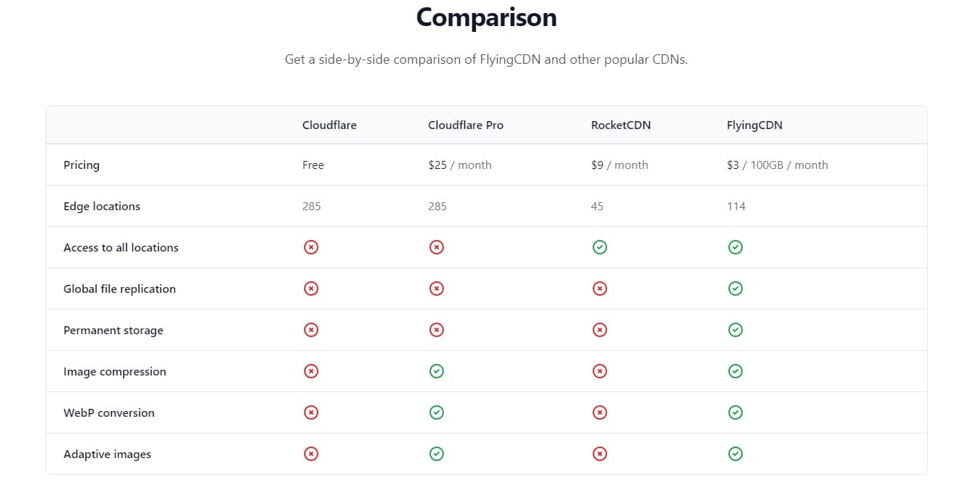Click Cloudflare's red X for Adaptive images
Viewport: 980px width, 498px height.
coord(310,454)
